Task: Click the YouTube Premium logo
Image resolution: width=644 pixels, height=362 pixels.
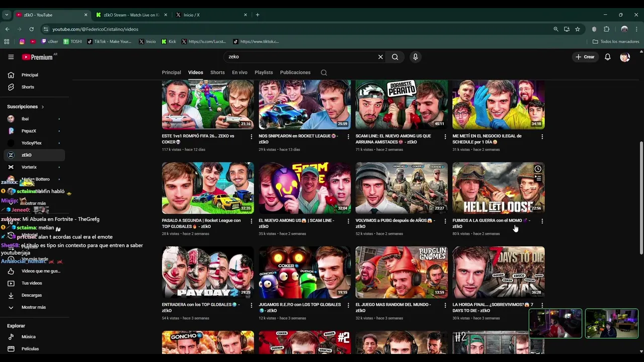Action: pos(37,57)
